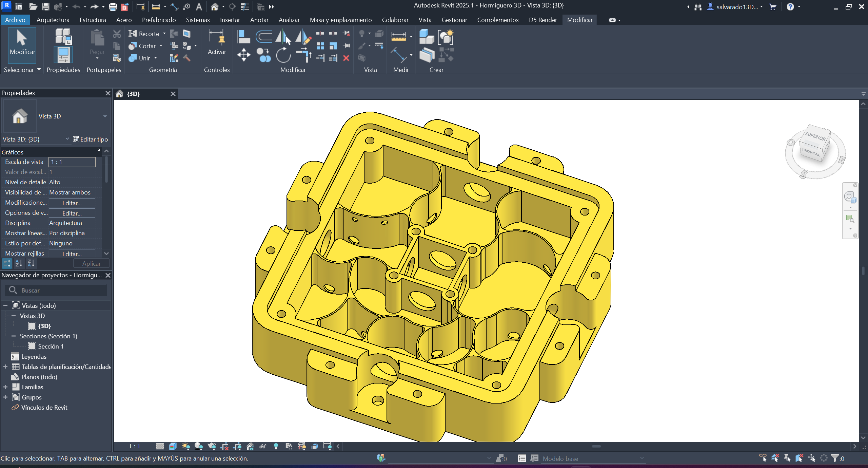This screenshot has width=868, height=468.
Task: Switch to the Gestionar ribbon tab
Action: pyautogui.click(x=454, y=20)
